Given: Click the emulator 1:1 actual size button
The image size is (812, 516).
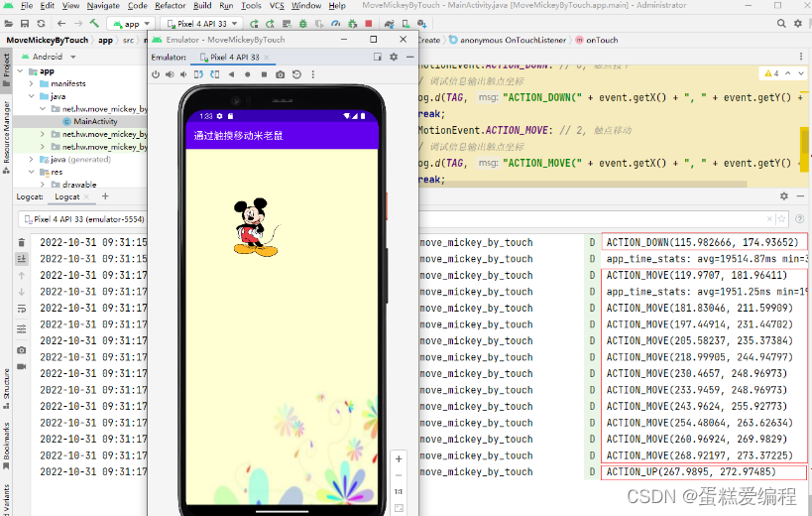Looking at the screenshot, I should tap(399, 491).
